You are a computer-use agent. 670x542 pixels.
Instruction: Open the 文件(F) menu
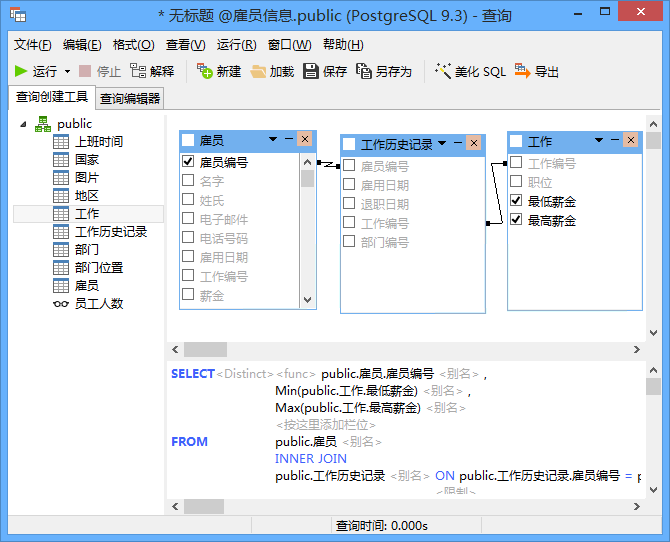point(32,45)
